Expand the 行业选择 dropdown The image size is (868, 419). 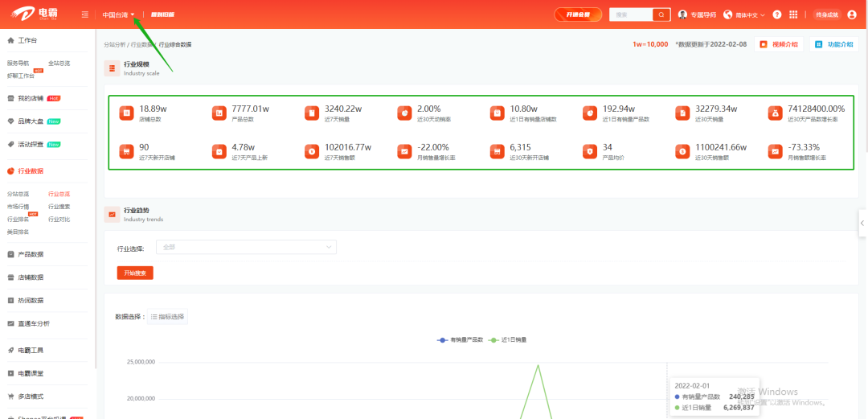(x=246, y=247)
